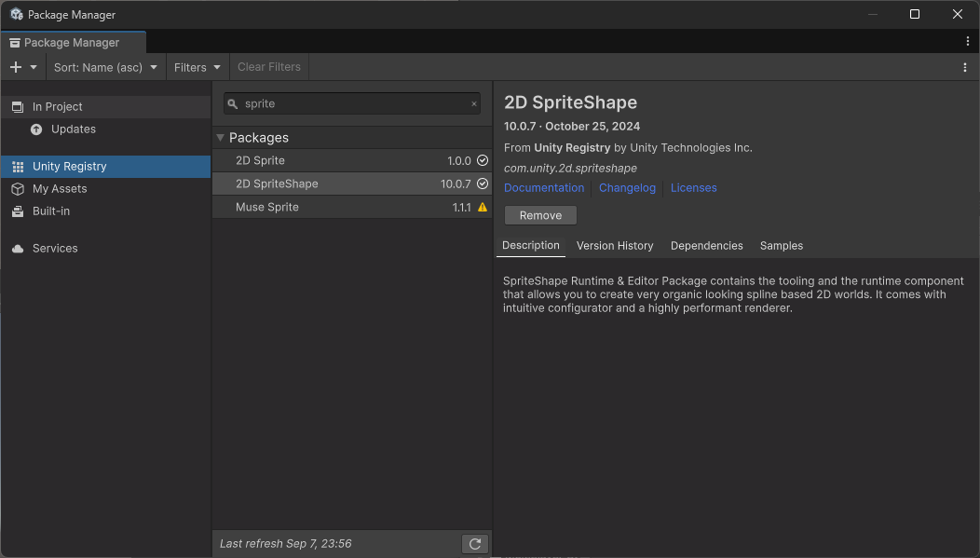This screenshot has height=558, width=980.
Task: Click the Services cloud icon
Action: click(18, 249)
